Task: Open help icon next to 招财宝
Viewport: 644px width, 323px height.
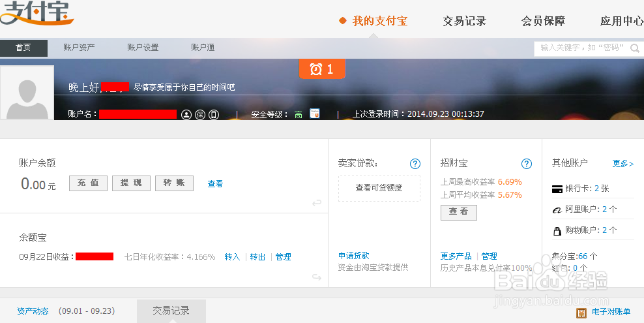Action: [x=527, y=164]
